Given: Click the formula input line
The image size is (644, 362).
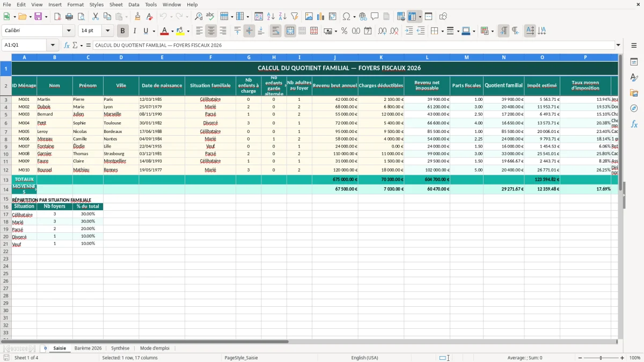Looking at the screenshot, I should [354, 45].
